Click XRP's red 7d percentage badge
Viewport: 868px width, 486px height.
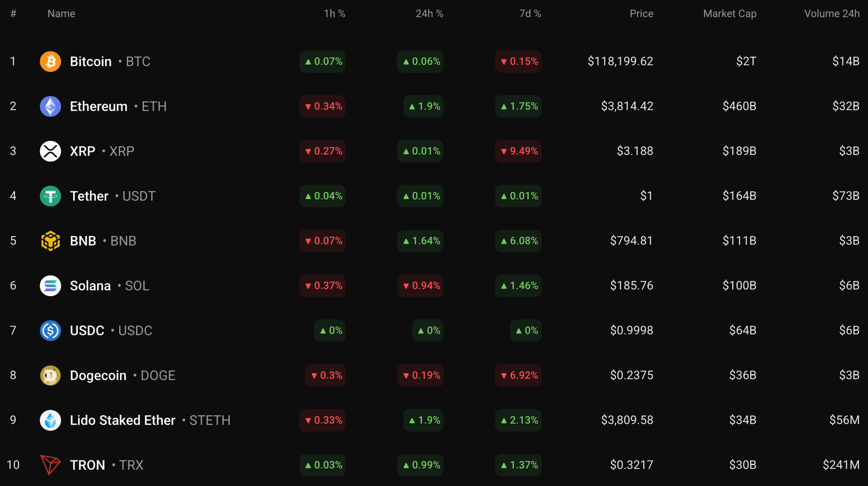coord(518,151)
